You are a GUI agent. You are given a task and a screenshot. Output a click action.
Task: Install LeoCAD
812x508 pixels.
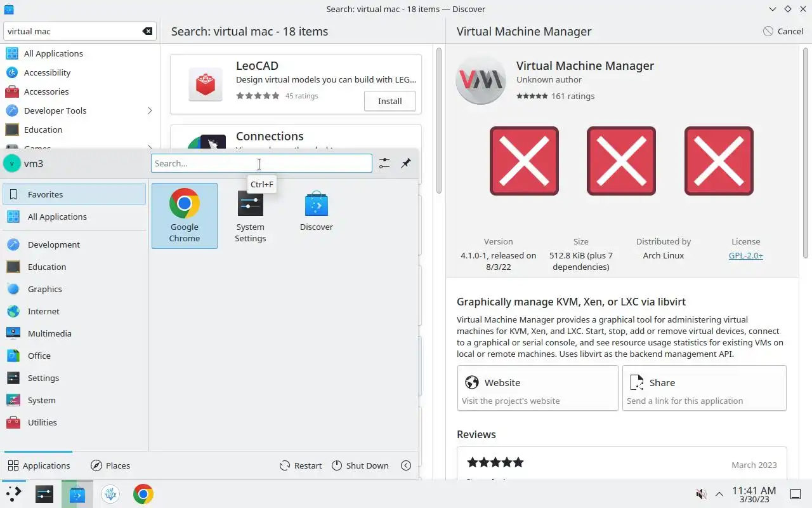pyautogui.click(x=390, y=101)
